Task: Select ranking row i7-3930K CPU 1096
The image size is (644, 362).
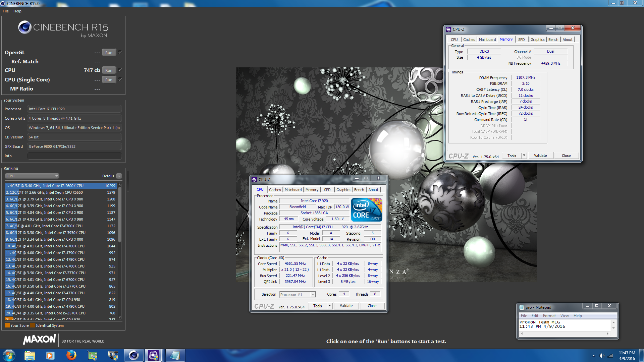Action: click(61, 232)
